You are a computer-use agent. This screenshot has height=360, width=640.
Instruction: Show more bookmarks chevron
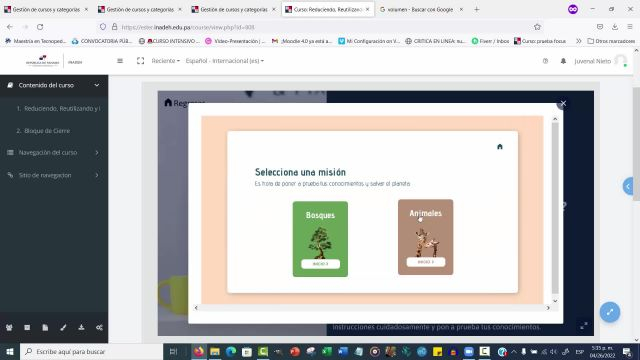pos(578,41)
